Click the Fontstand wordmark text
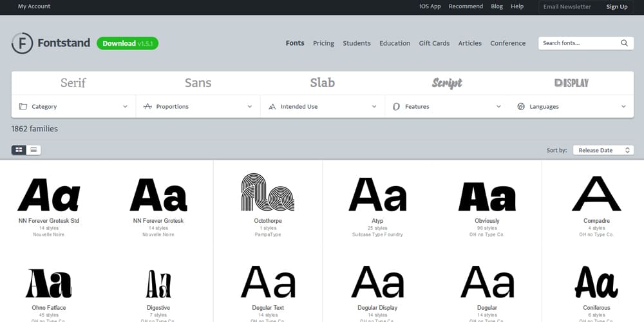 64,43
